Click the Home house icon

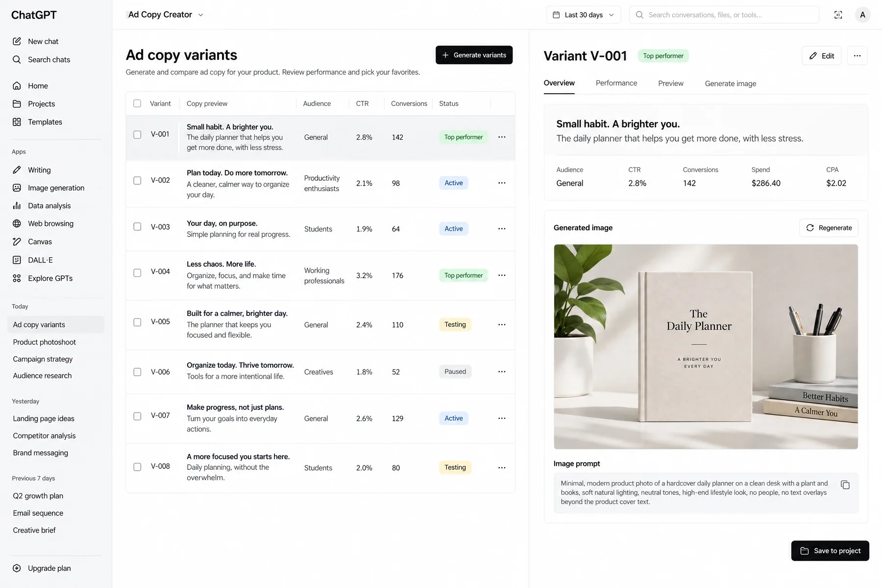[17, 86]
